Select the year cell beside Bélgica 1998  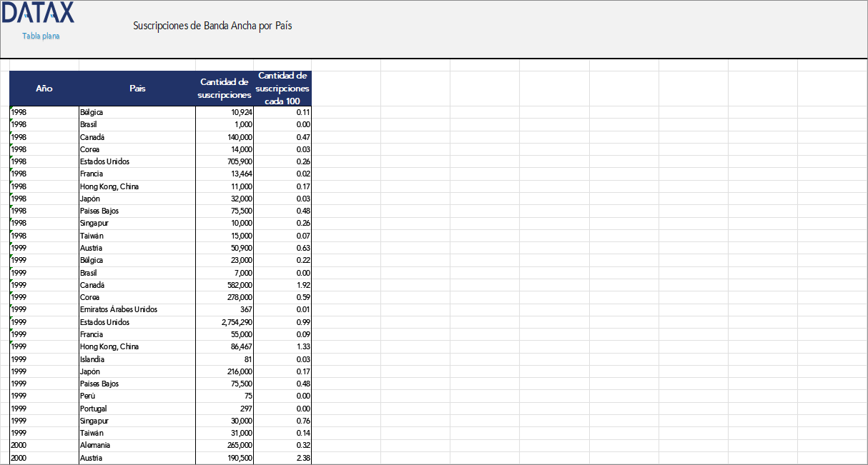[44, 112]
